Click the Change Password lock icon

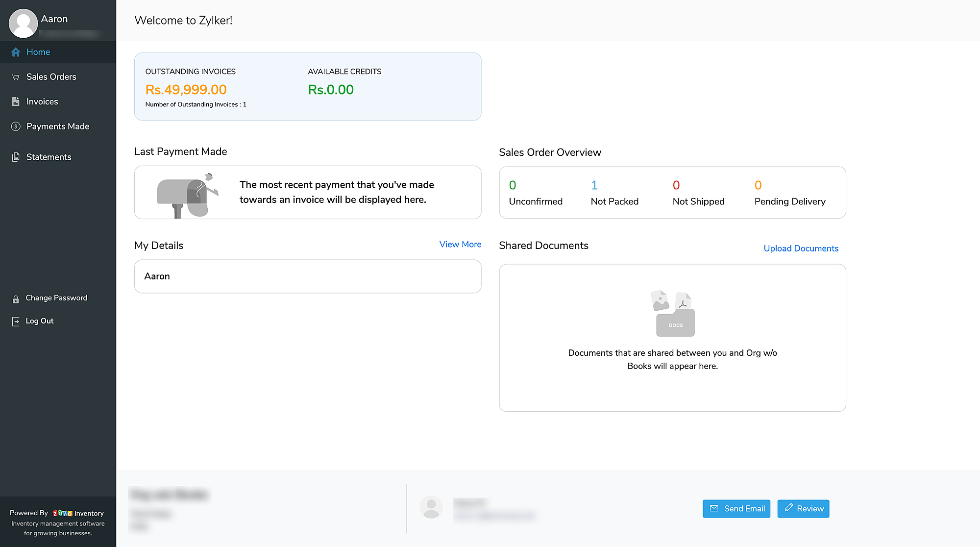(16, 299)
